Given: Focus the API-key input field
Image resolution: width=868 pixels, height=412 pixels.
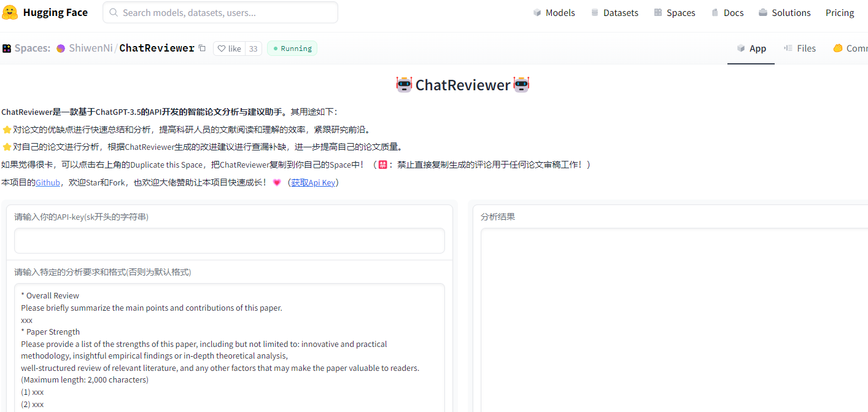Looking at the screenshot, I should click(230, 241).
